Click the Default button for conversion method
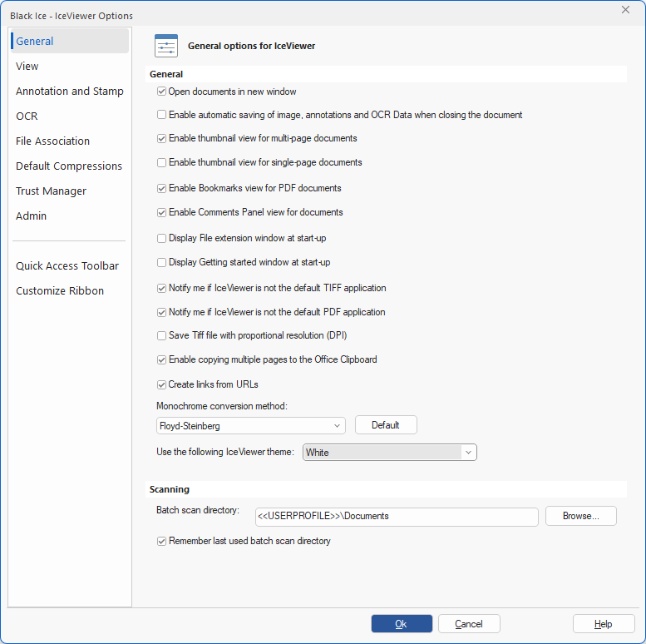The width and height of the screenshot is (646, 644). [386, 425]
